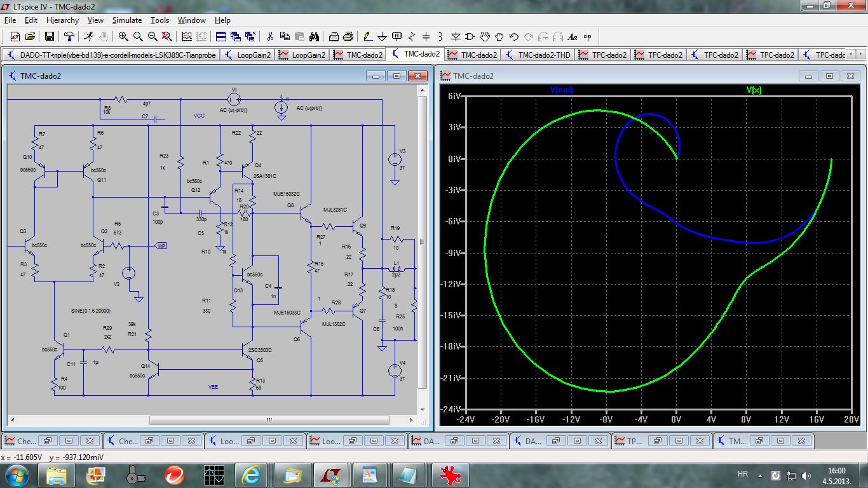The height and width of the screenshot is (488, 868).
Task: Click the 6iV vertical axis label
Action: [x=454, y=96]
